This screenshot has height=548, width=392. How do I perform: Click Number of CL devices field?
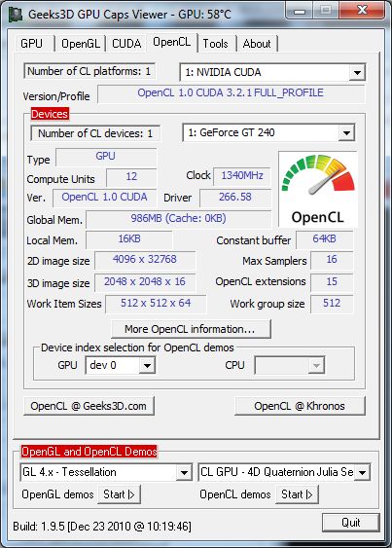pyautogui.click(x=95, y=133)
